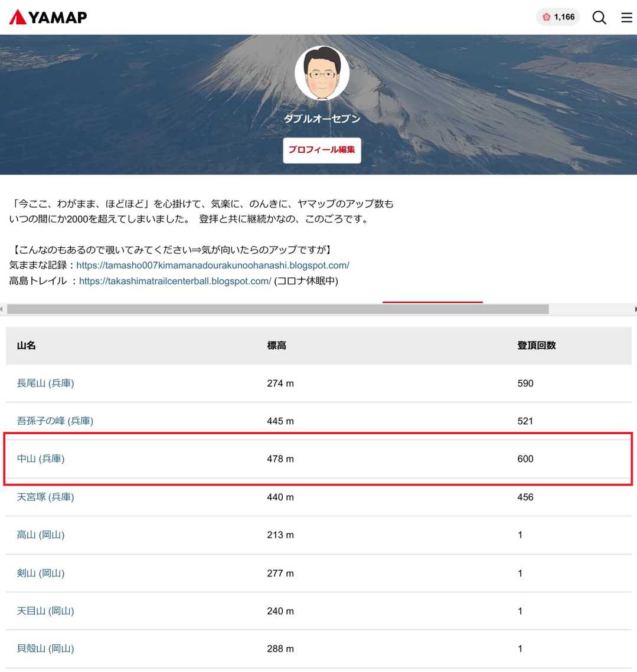Click the 登頂回数 column header
The image size is (637, 672).
[537, 346]
